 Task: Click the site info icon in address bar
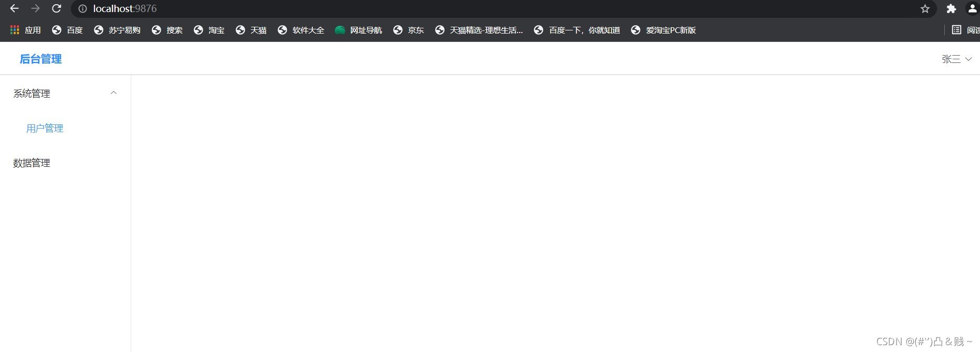click(x=82, y=8)
